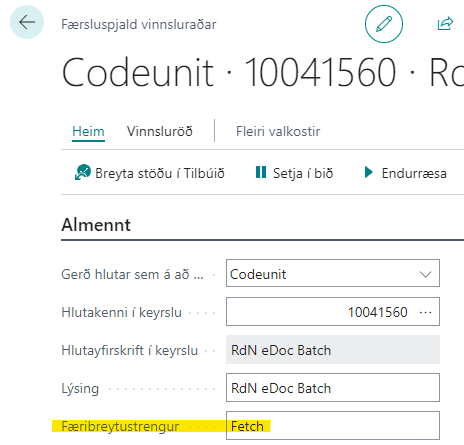Click the Gerð hlutar sem á að label
The height and width of the screenshot is (445, 464).
(132, 274)
